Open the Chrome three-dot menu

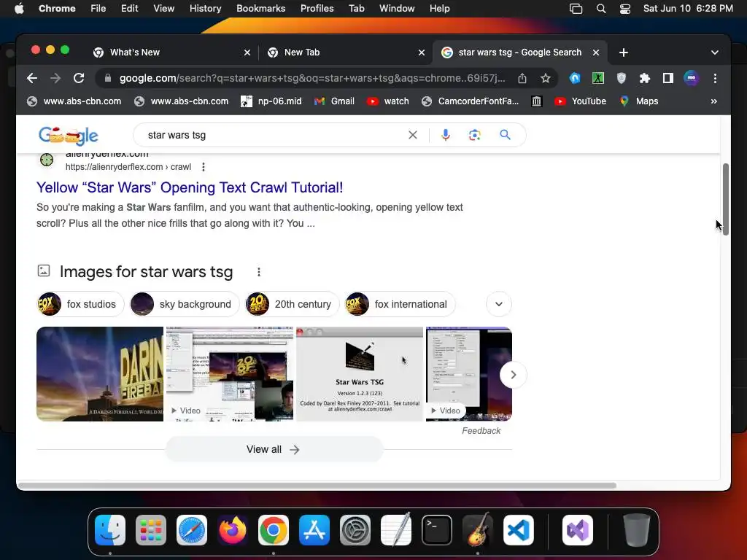click(715, 78)
